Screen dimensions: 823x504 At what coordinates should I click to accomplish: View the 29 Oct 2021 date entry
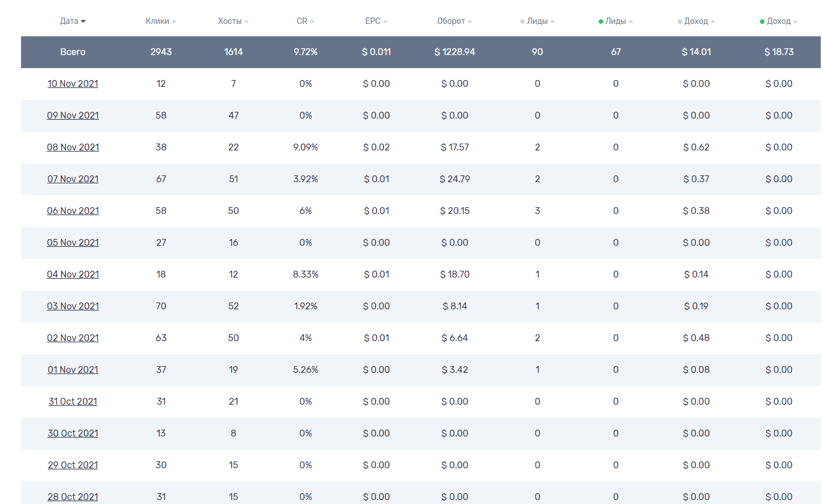73,465
